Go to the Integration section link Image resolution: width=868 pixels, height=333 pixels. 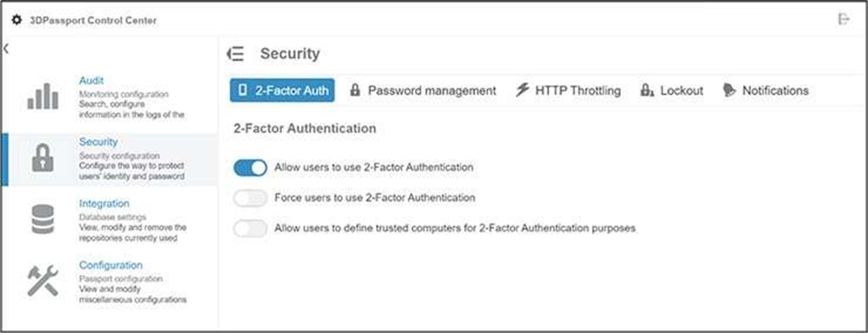(x=104, y=203)
